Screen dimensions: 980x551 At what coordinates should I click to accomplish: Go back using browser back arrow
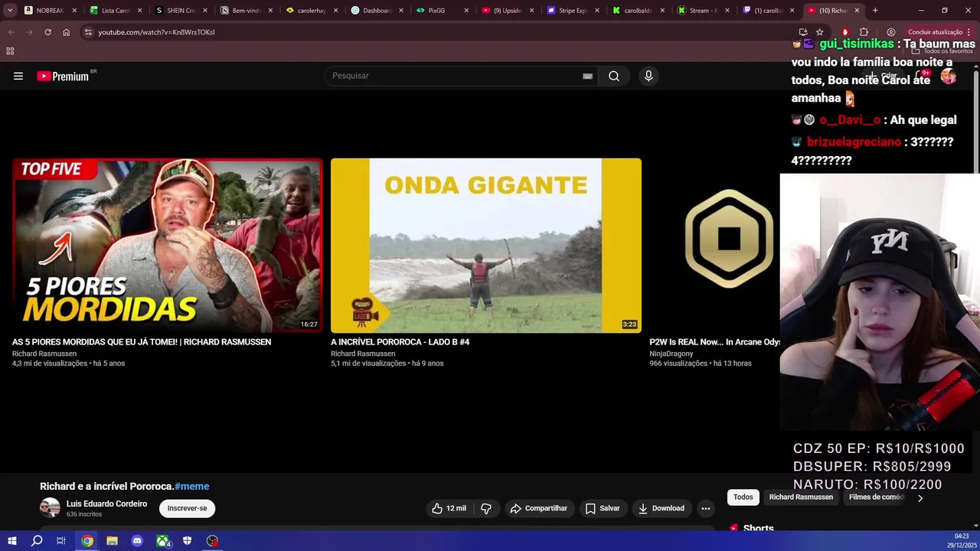click(11, 32)
